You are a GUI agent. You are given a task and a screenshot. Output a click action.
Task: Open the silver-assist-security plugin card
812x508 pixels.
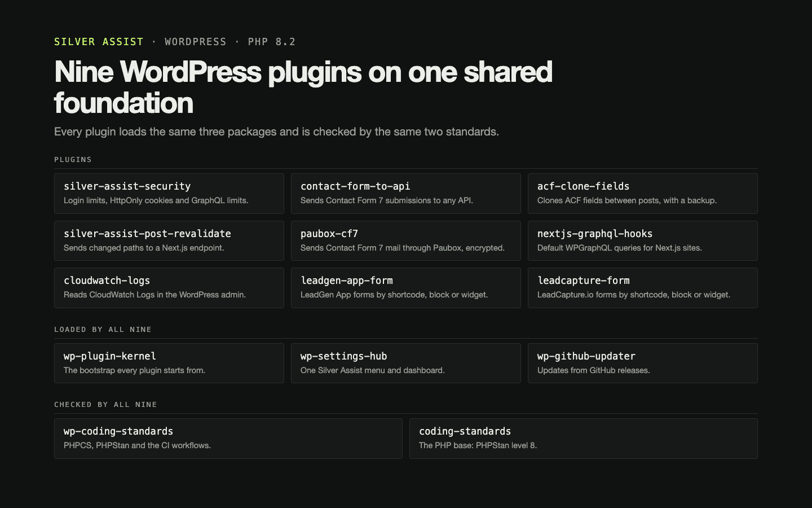coord(169,194)
